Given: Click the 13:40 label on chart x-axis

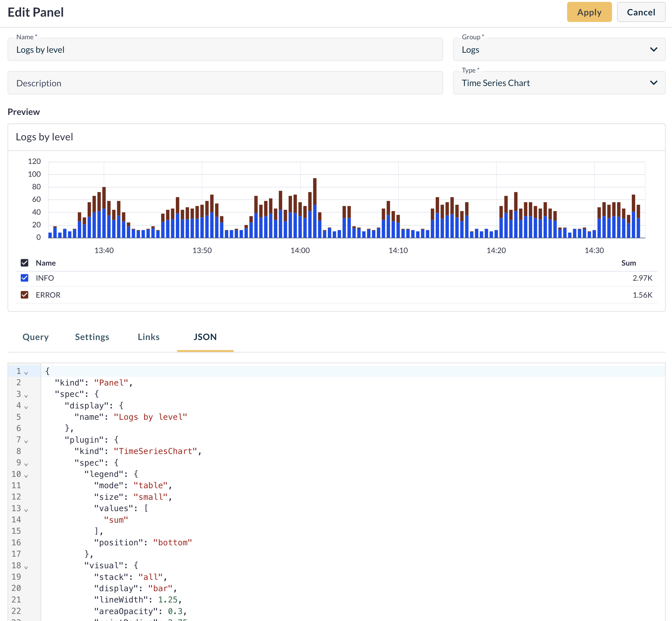Looking at the screenshot, I should pos(104,250).
